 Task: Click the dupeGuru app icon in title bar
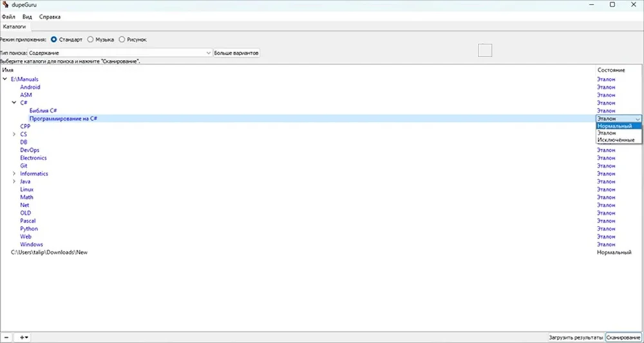(6, 5)
